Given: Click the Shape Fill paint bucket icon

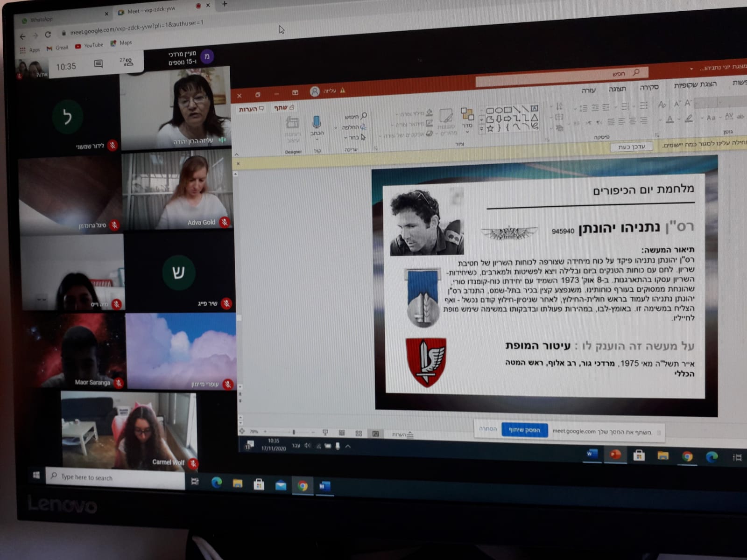Looking at the screenshot, I should [429, 113].
